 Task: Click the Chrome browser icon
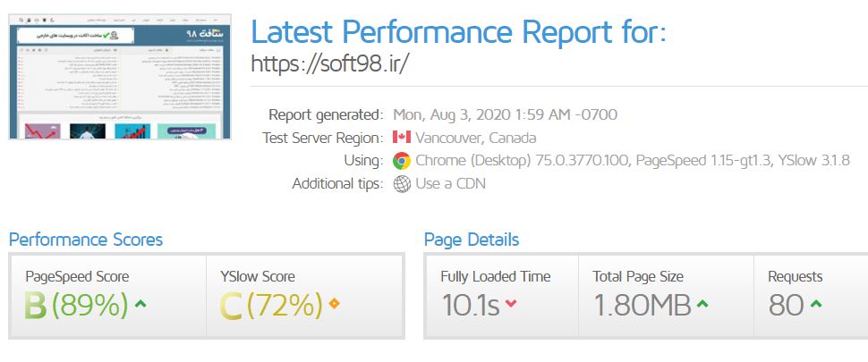pos(401,161)
